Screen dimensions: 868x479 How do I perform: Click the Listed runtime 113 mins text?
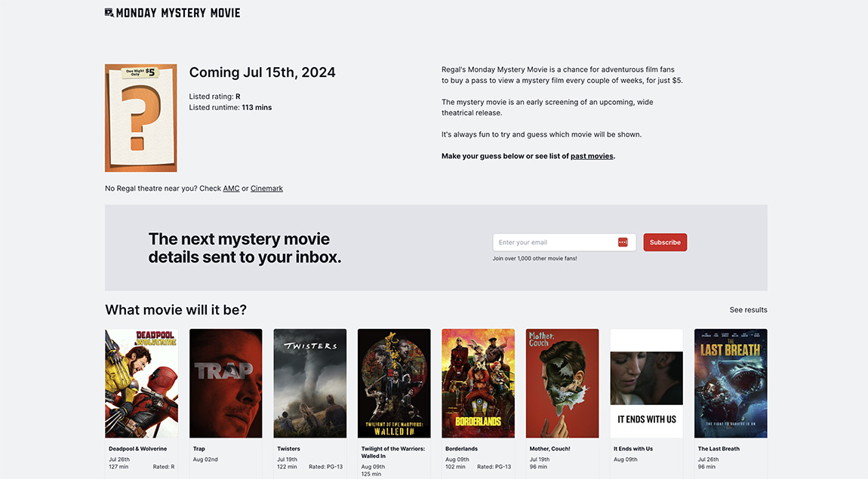point(230,107)
